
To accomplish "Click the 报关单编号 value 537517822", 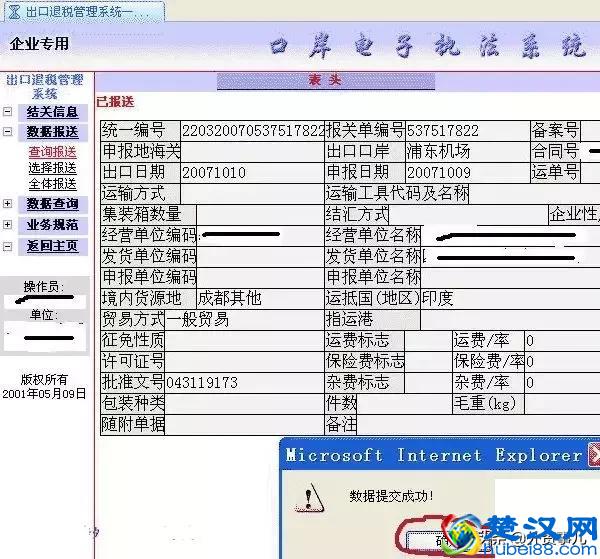I will (x=443, y=131).
